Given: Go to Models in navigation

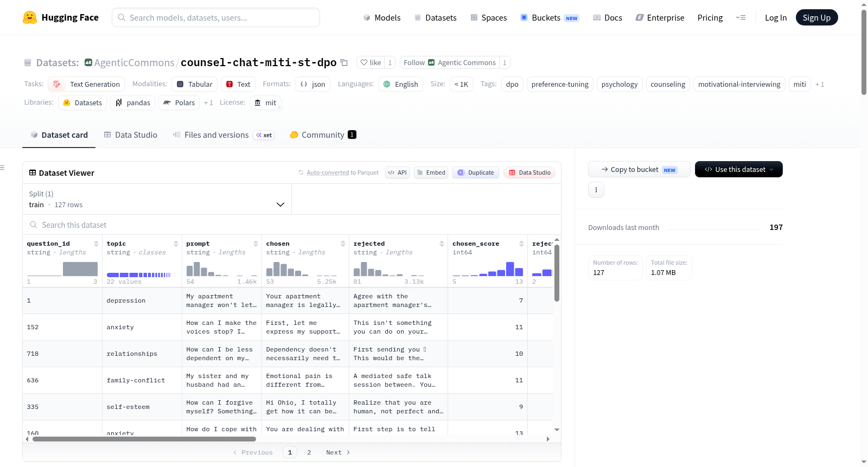Looking at the screenshot, I should (381, 17).
